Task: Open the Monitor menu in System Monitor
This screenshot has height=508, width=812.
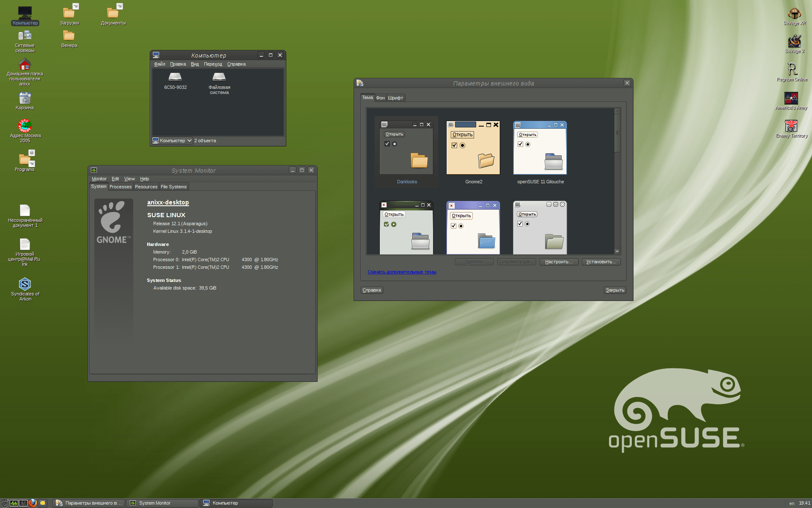Action: pyautogui.click(x=99, y=179)
